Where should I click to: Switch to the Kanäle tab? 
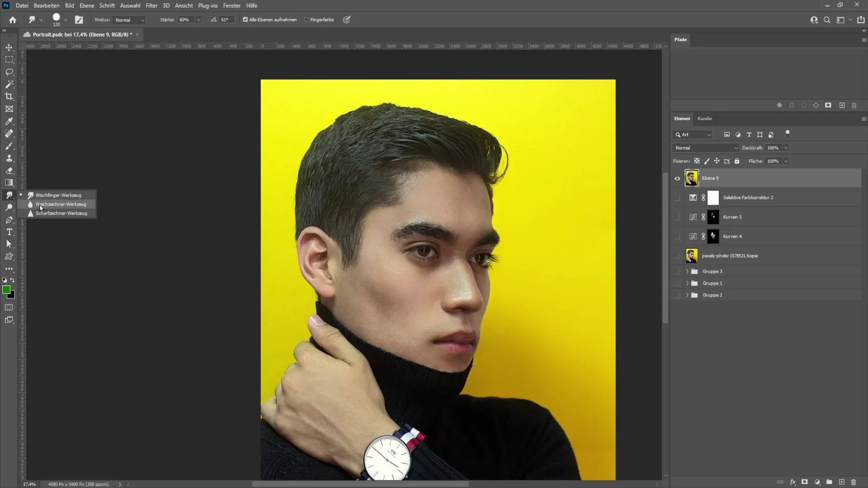click(x=704, y=118)
